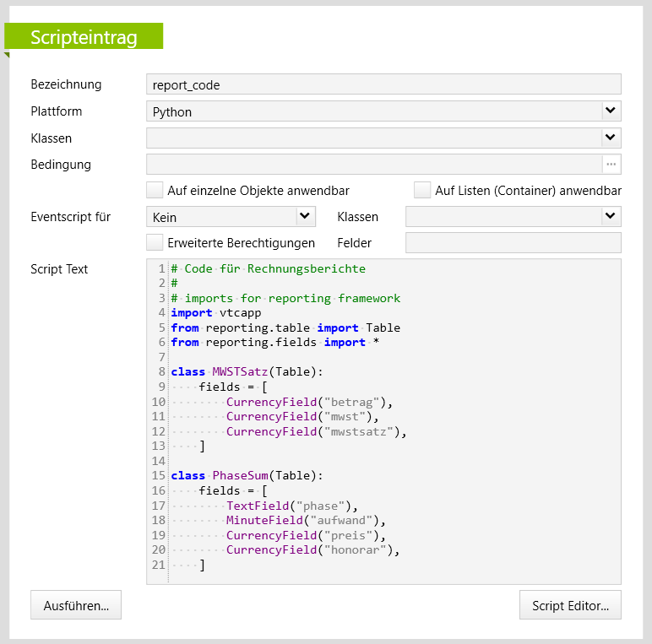
Task: Open the Plattform dropdown showing Python
Action: click(611, 111)
